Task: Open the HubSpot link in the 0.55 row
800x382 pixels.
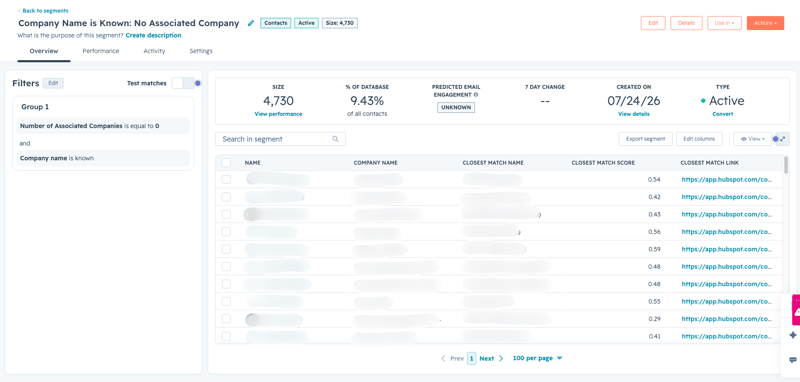Action: 727,301
